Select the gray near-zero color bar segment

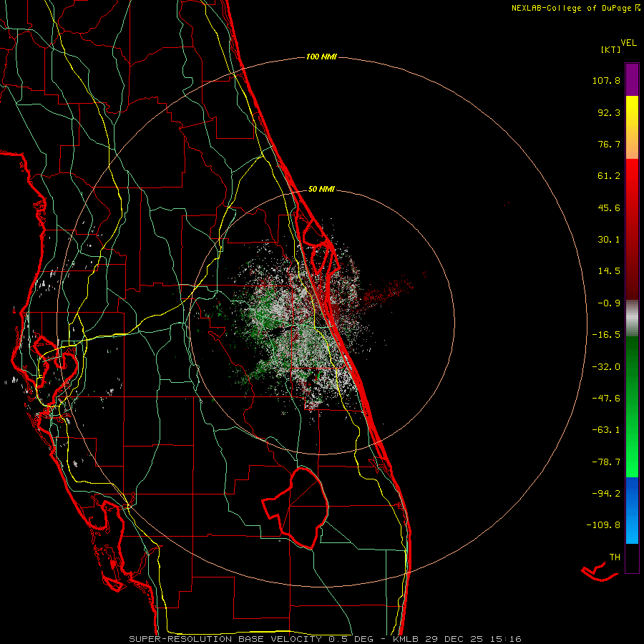632,318
